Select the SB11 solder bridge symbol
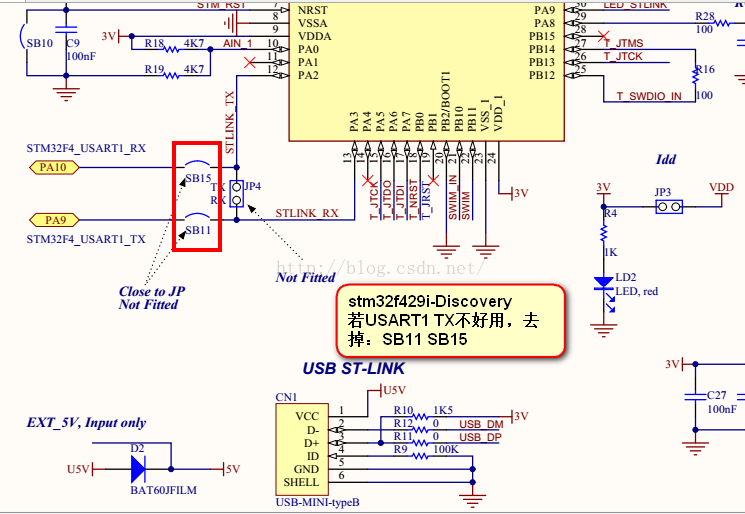745x514 pixels. (197, 217)
